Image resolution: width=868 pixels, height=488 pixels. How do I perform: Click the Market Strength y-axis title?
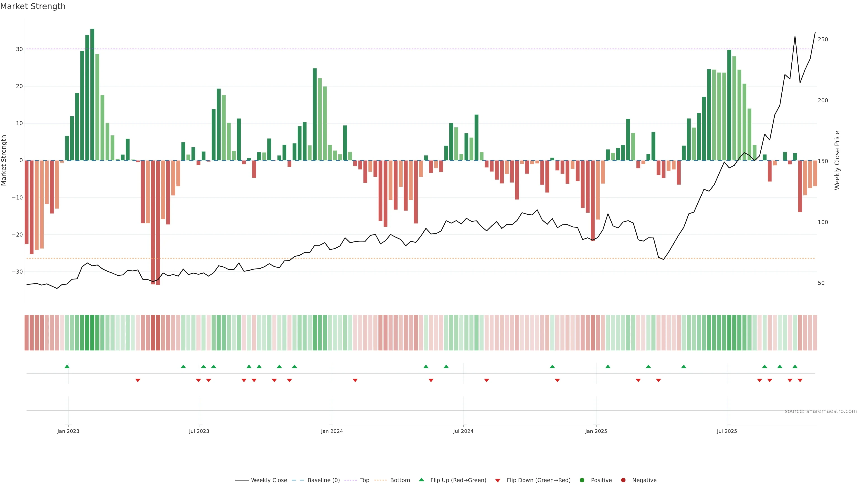tap(4, 160)
